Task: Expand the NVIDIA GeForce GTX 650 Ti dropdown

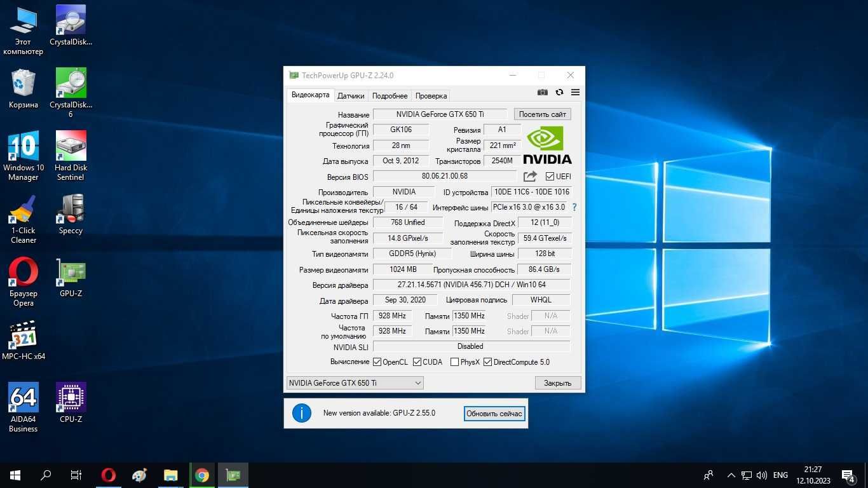Action: tap(355, 383)
